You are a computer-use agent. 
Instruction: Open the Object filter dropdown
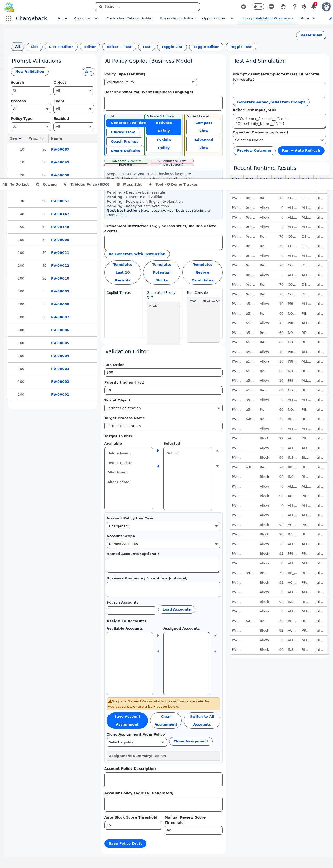point(74,91)
